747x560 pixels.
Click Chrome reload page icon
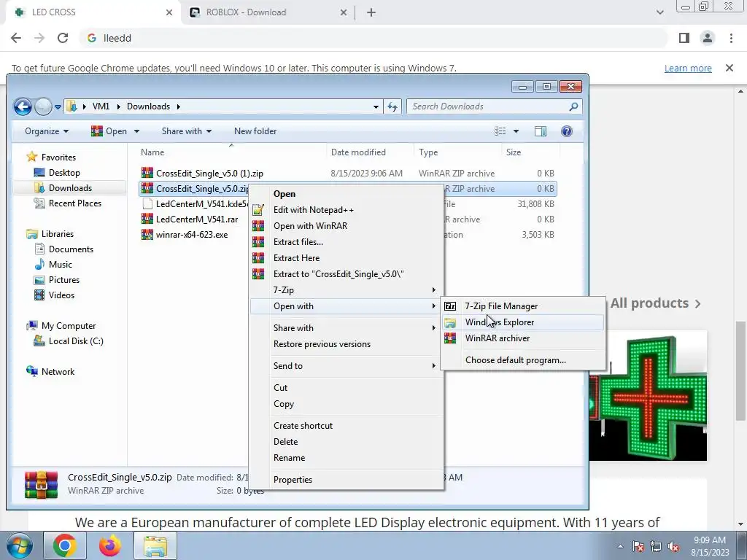coord(63,38)
